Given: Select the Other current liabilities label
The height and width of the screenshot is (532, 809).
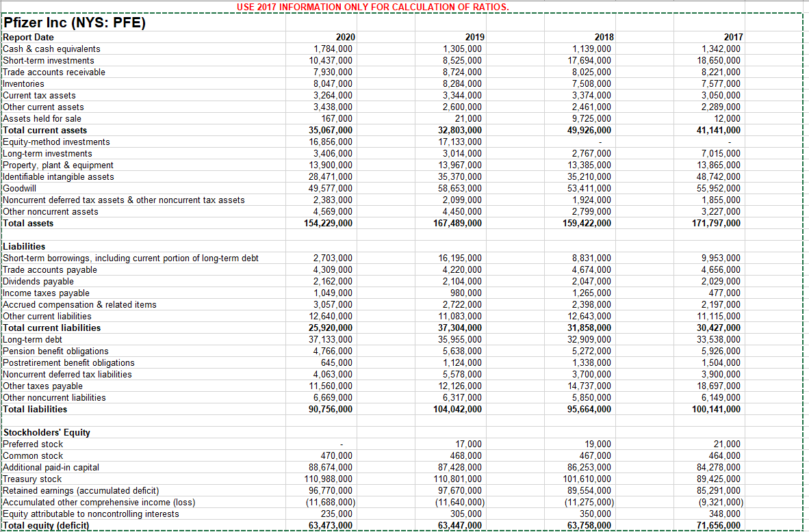Looking at the screenshot, I should 47,317.
